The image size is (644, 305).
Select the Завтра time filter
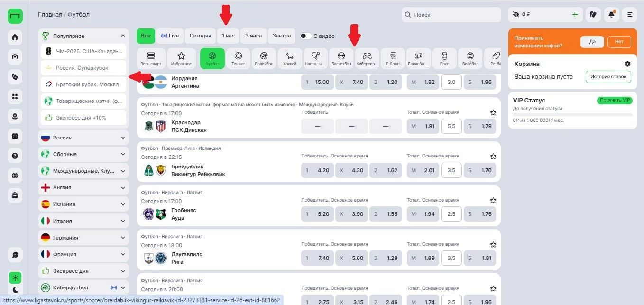282,36
